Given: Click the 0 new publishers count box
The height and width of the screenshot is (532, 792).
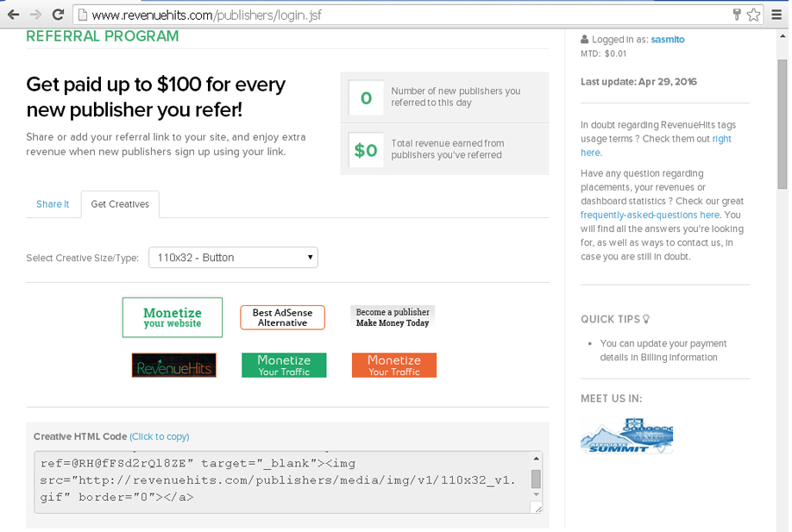Looking at the screenshot, I should point(366,97).
